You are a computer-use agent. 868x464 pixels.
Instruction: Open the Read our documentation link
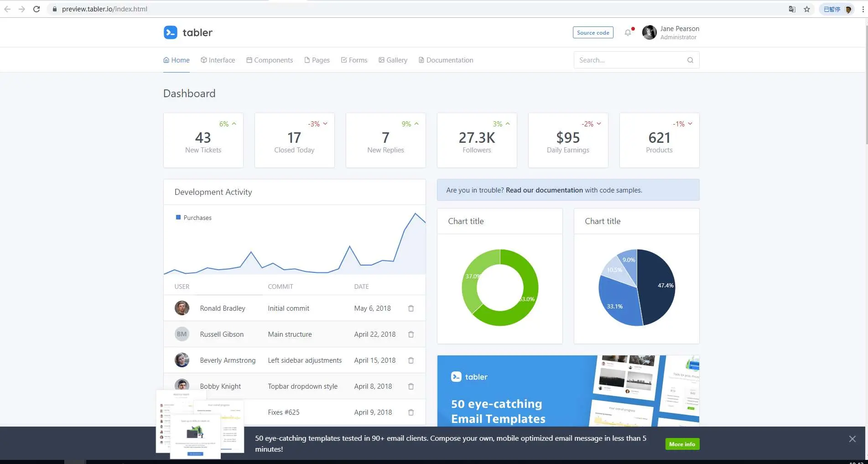544,190
